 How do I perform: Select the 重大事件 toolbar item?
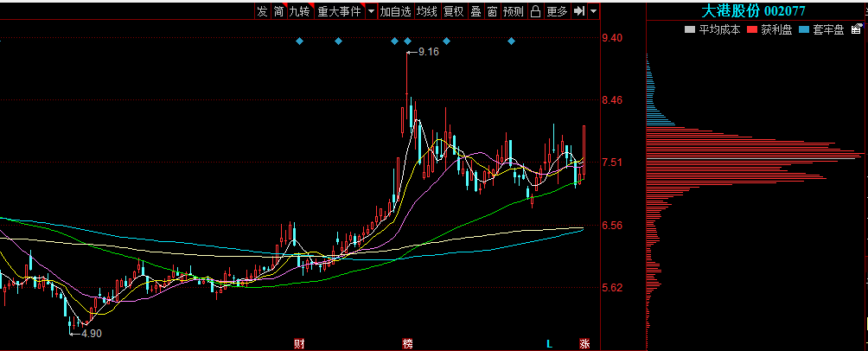pos(339,11)
